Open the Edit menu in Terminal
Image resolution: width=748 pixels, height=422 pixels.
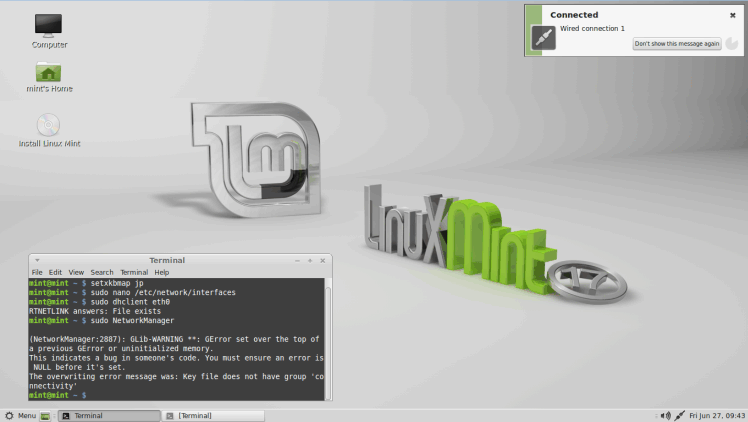[55, 272]
